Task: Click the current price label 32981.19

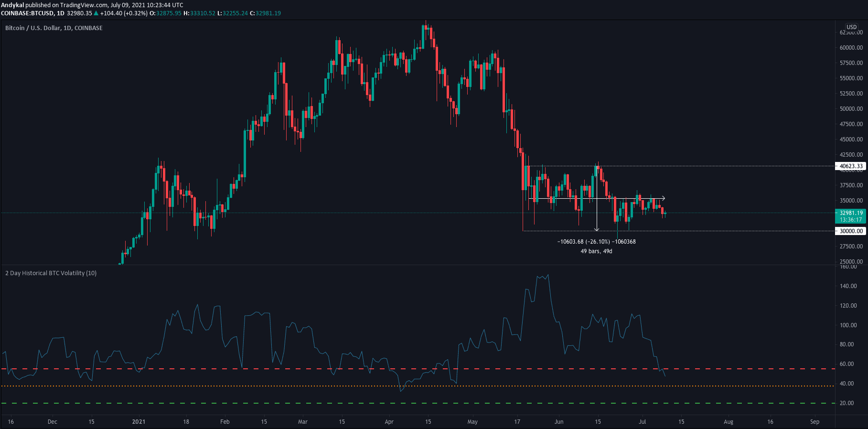Action: coord(851,213)
